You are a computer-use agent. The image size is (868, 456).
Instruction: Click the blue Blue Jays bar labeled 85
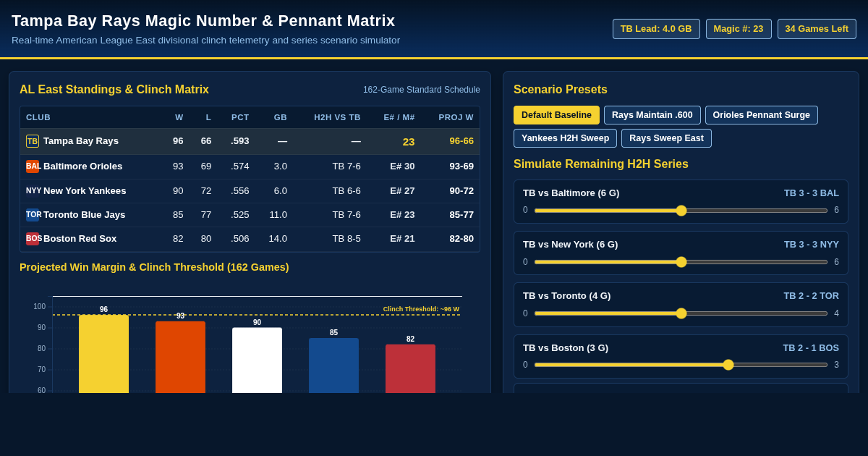click(x=333, y=366)
